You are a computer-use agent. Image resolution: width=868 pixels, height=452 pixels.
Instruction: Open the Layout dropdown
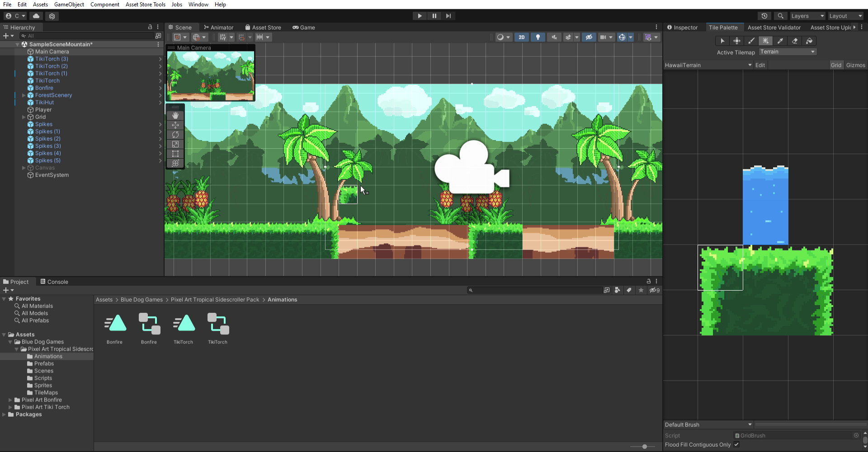coord(845,16)
